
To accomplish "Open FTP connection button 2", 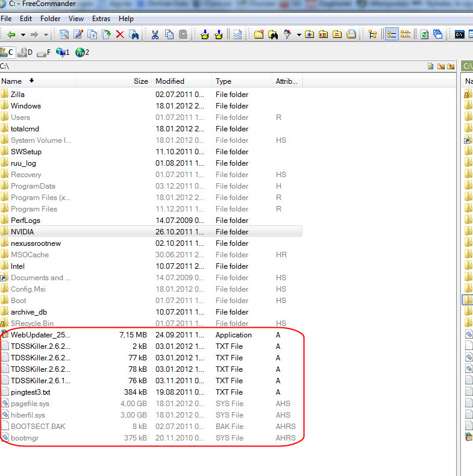I will pyautogui.click(x=83, y=52).
